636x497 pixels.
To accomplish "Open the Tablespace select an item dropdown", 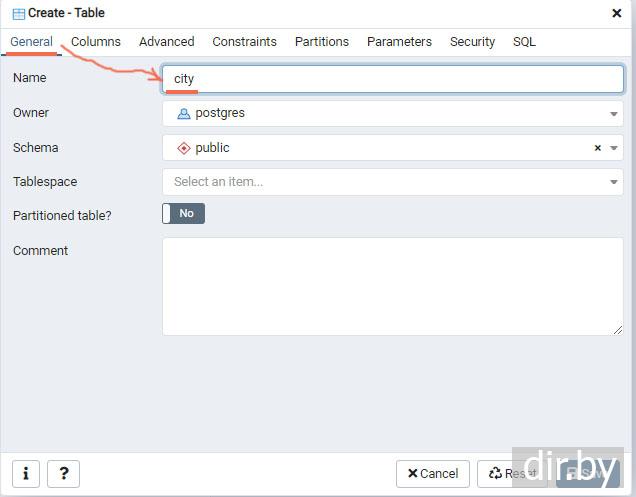I will tap(392, 182).
